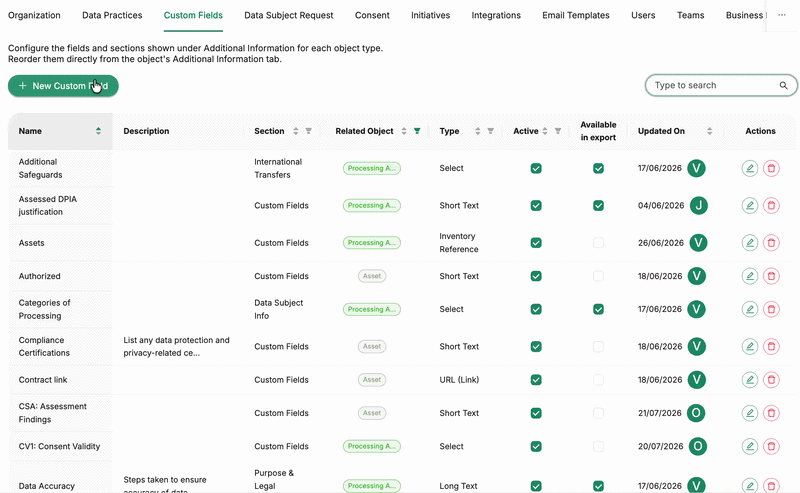Delete the Contract link field
Viewport: 800px width, 493px height.
[771, 380]
